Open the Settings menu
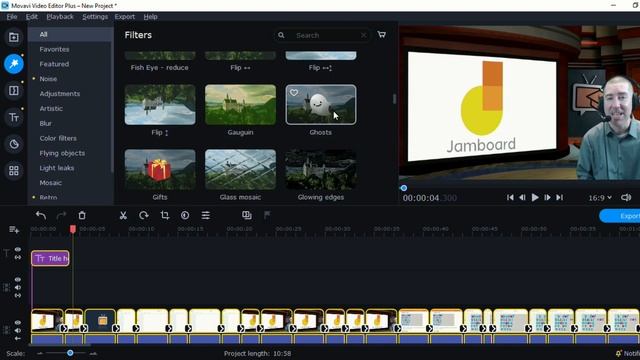The image size is (640, 360). pyautogui.click(x=95, y=17)
